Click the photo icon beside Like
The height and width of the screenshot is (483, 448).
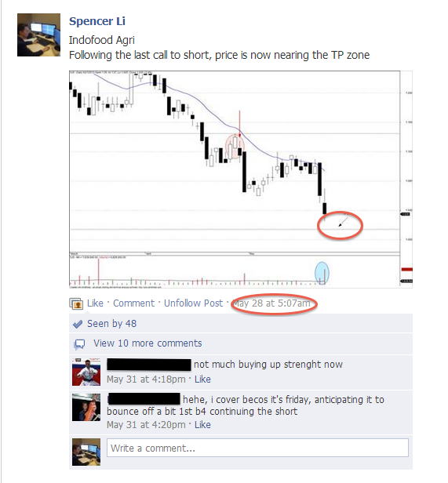(x=76, y=303)
